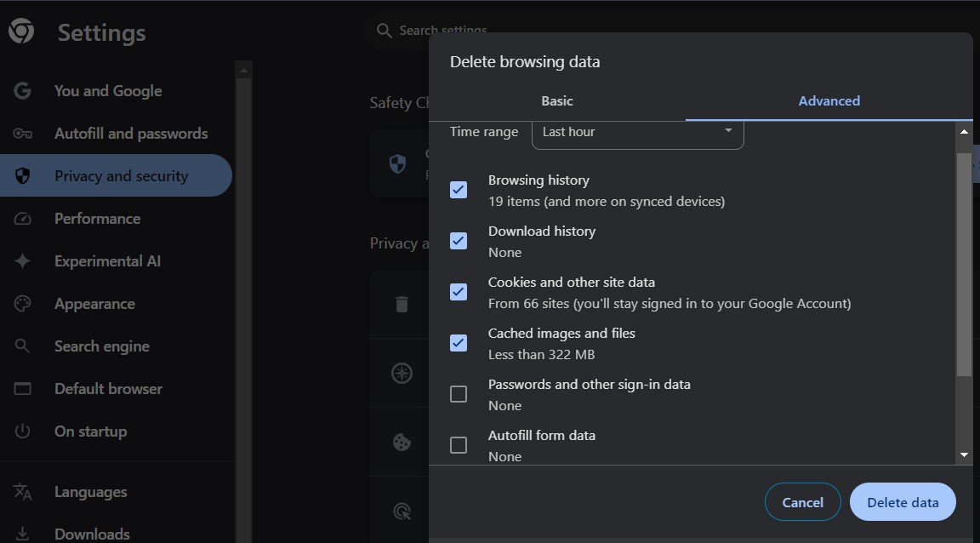Click the translate icon for Languages

[22, 492]
